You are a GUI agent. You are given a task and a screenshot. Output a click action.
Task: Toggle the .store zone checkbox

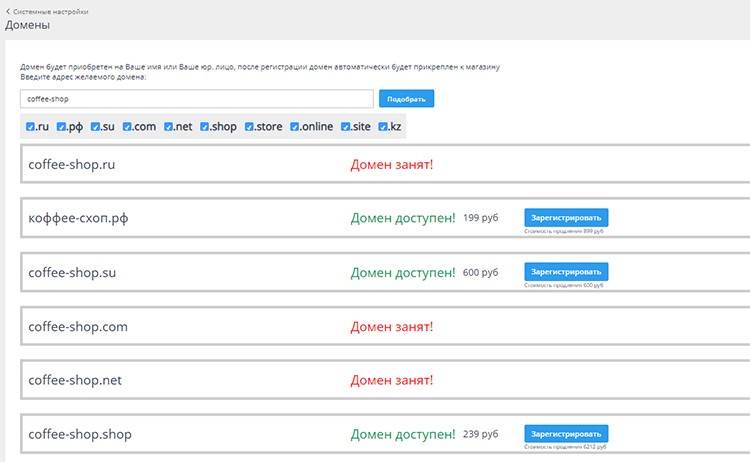[x=249, y=127]
